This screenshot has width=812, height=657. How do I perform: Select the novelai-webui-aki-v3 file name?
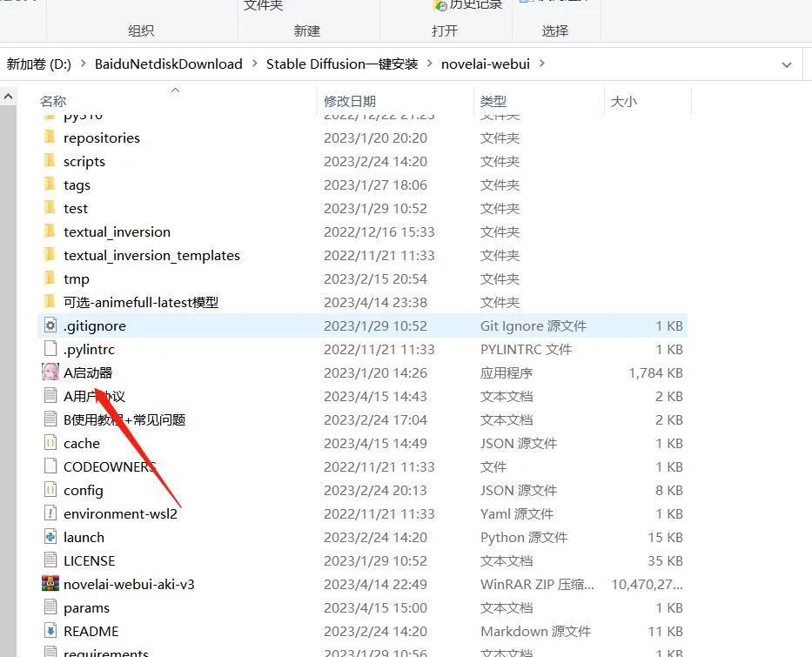[x=129, y=584]
